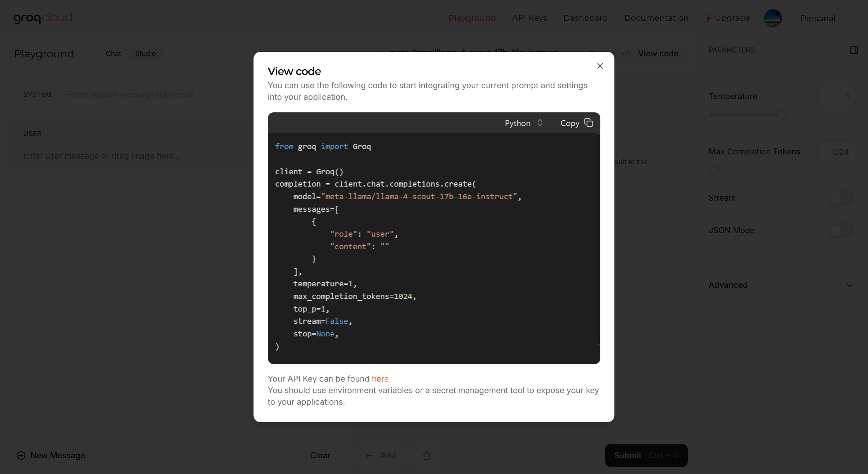Switch to the Studio tab

(145, 54)
